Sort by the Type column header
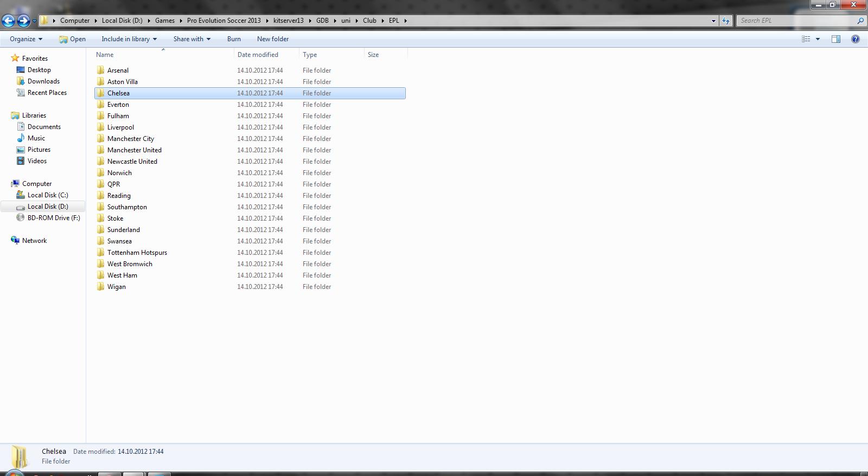This screenshot has width=868, height=476. pyautogui.click(x=331, y=55)
